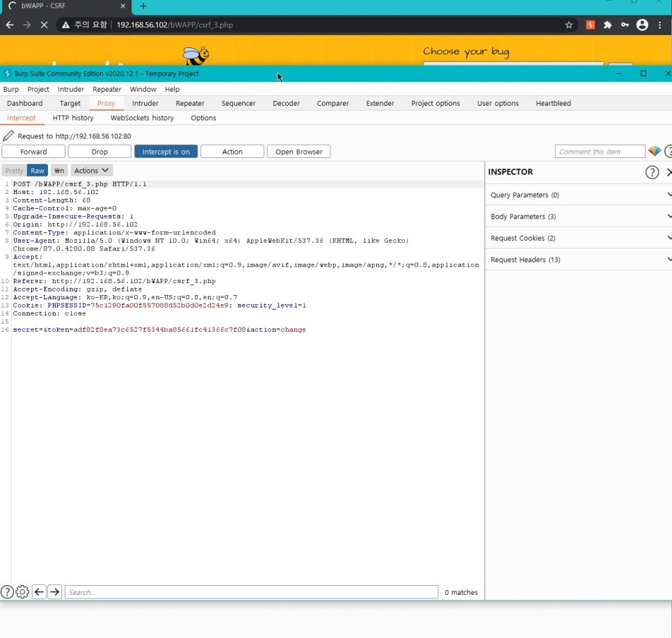The height and width of the screenshot is (638, 672).
Task: Open the Burp menu
Action: click(x=11, y=89)
